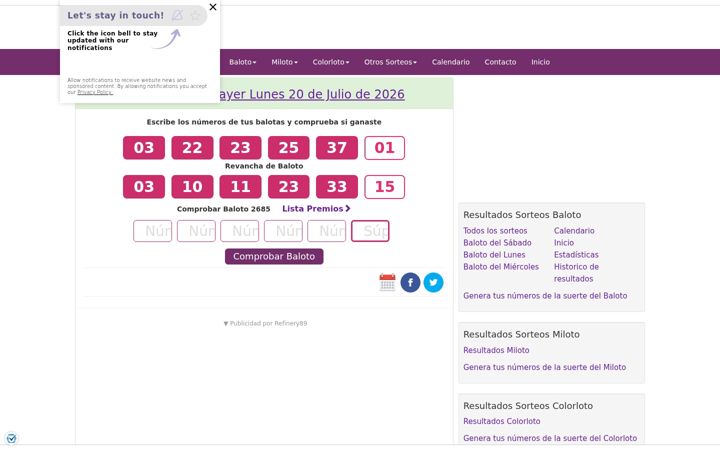Image resolution: width=720 pixels, height=450 pixels.
Task: Share on Twitter icon
Action: [x=433, y=282]
